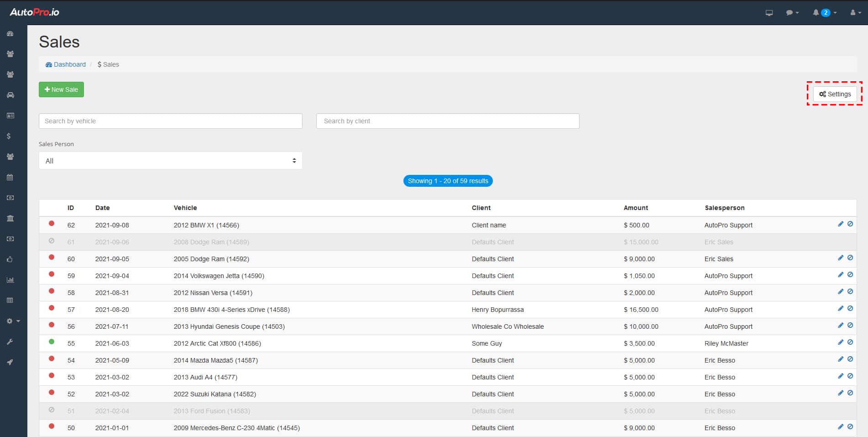Cancel sale 60 with its void icon
This screenshot has height=437, width=868.
850,258
